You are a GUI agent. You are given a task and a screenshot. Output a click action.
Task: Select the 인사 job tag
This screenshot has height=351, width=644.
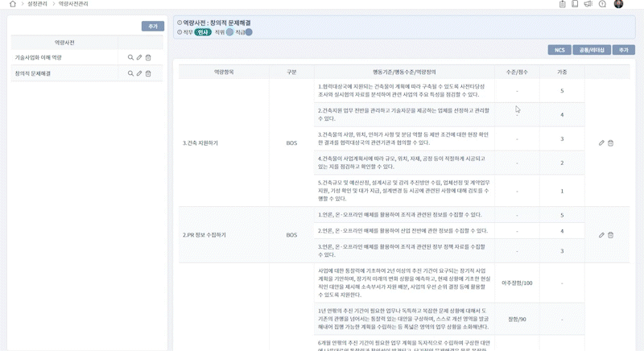click(203, 32)
